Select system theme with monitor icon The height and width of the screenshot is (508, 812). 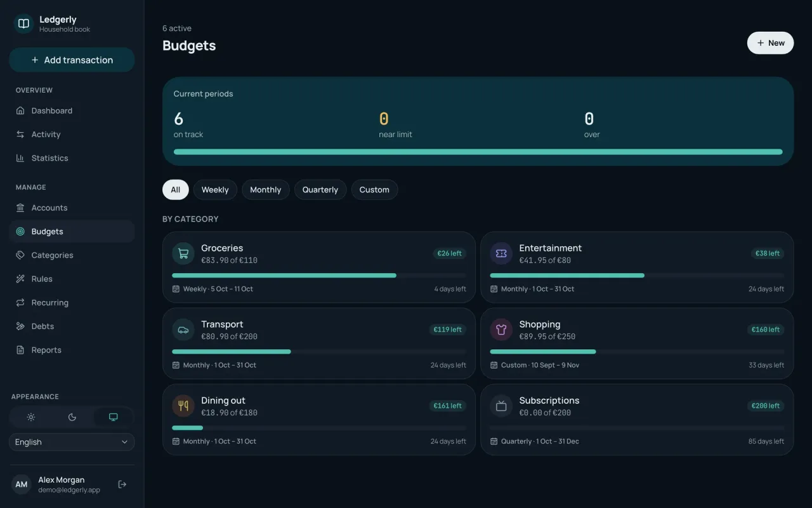[113, 417]
